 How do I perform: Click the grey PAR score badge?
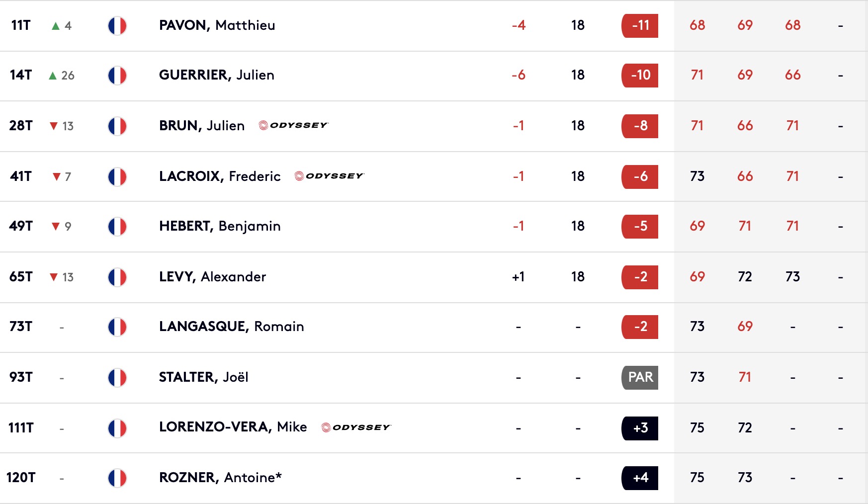640,378
